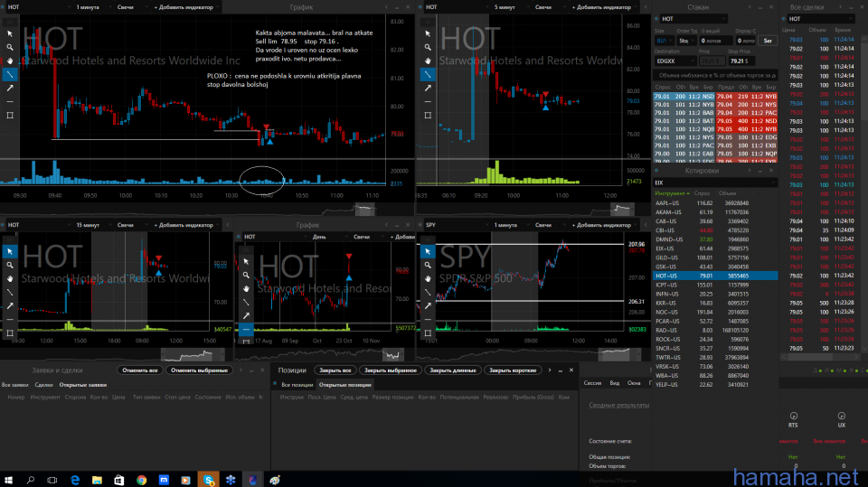Image resolution: width=868 pixels, height=487 pixels.
Task: Select pointer tool in HOT 5-minute chart
Action: (428, 33)
